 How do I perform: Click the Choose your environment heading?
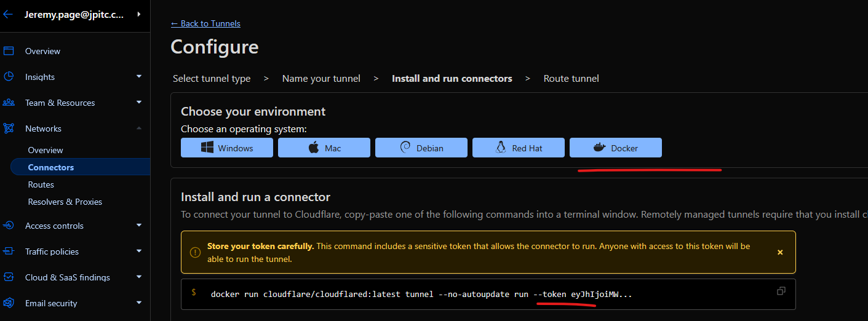[x=253, y=112]
